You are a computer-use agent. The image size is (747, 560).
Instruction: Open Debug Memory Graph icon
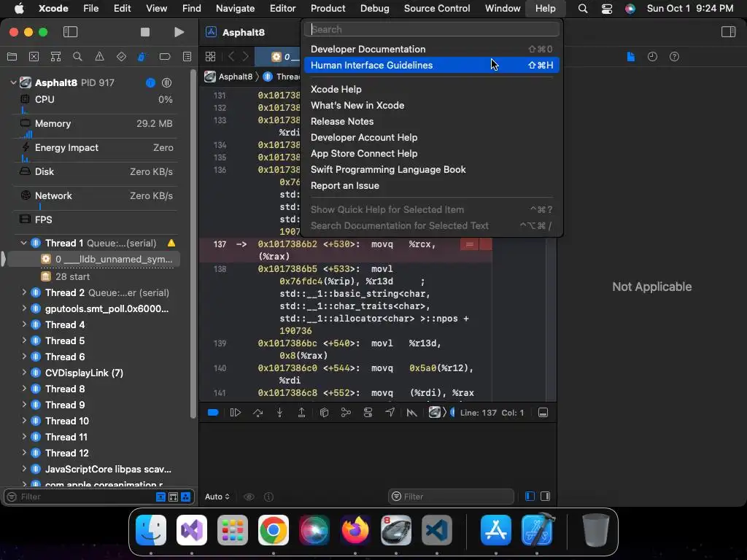pyautogui.click(x=346, y=413)
